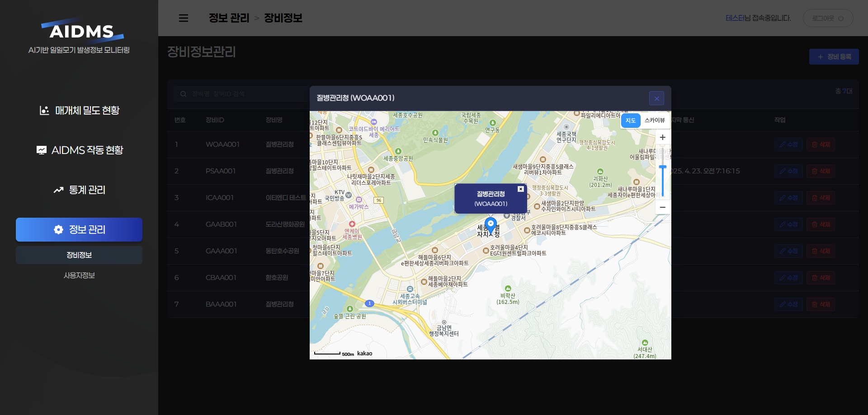Click the kakao logo on the map
Image resolution: width=868 pixels, height=415 pixels.
coord(365,354)
